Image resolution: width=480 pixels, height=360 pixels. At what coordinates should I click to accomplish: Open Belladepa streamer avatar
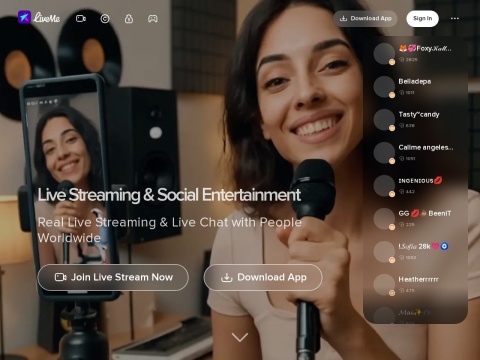384,86
